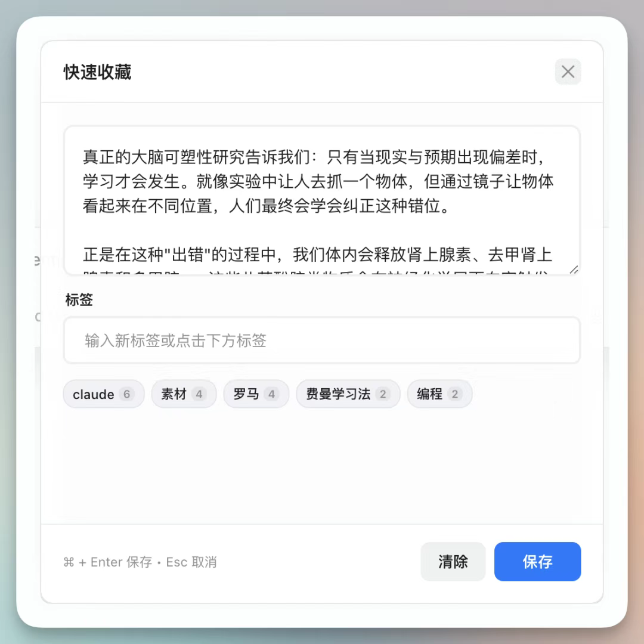Click the 清除 button
The image size is (644, 644).
(453, 562)
